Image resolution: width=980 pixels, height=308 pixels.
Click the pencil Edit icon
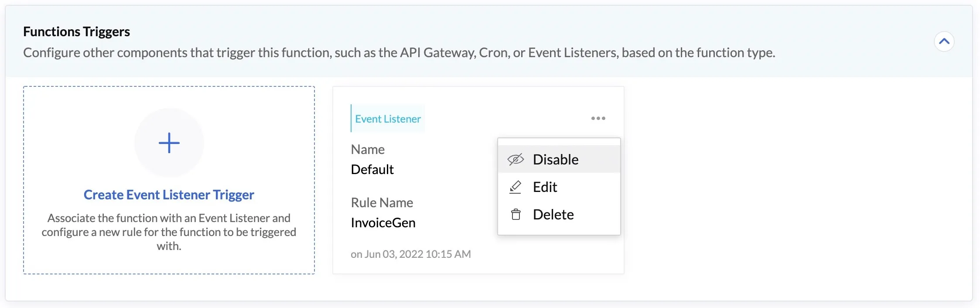(516, 187)
